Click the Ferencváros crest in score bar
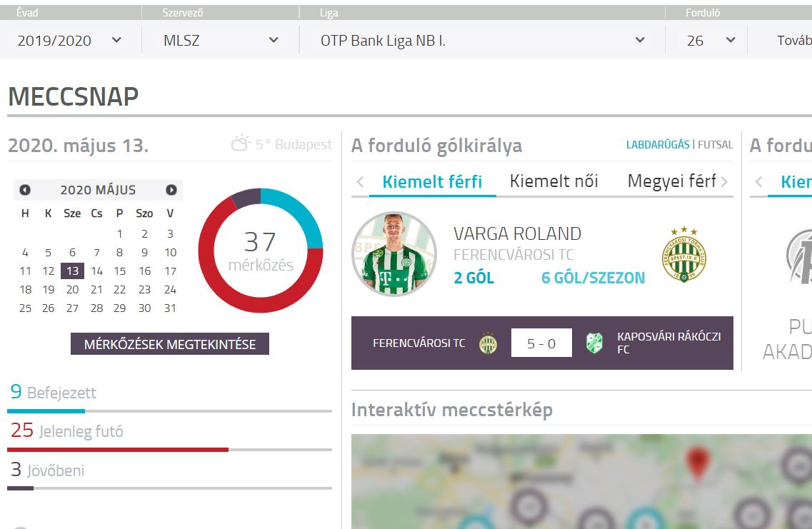The height and width of the screenshot is (529, 812). 488,343
